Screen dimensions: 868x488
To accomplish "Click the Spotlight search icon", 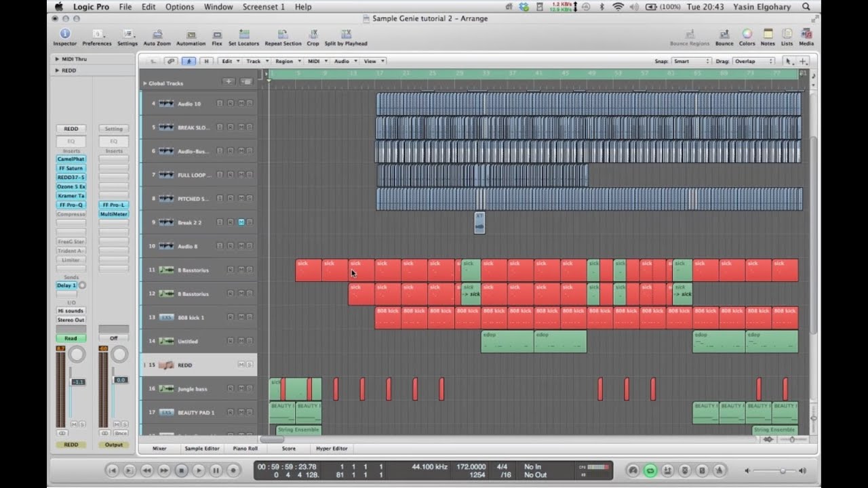I will pyautogui.click(x=806, y=7).
